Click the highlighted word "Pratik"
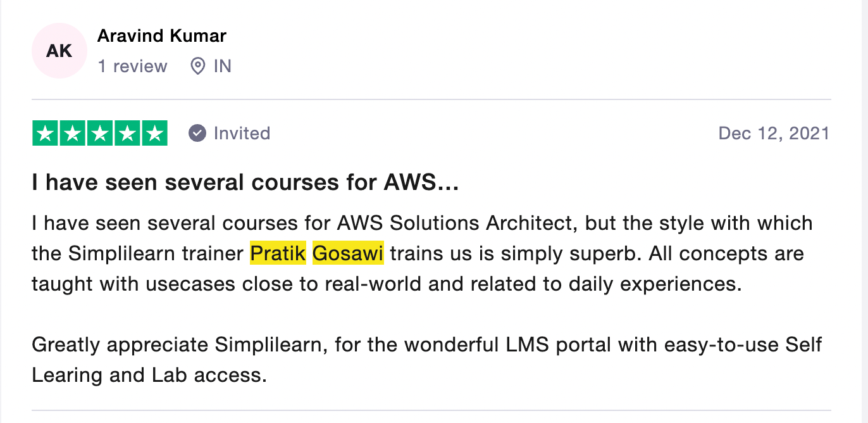 [x=278, y=253]
